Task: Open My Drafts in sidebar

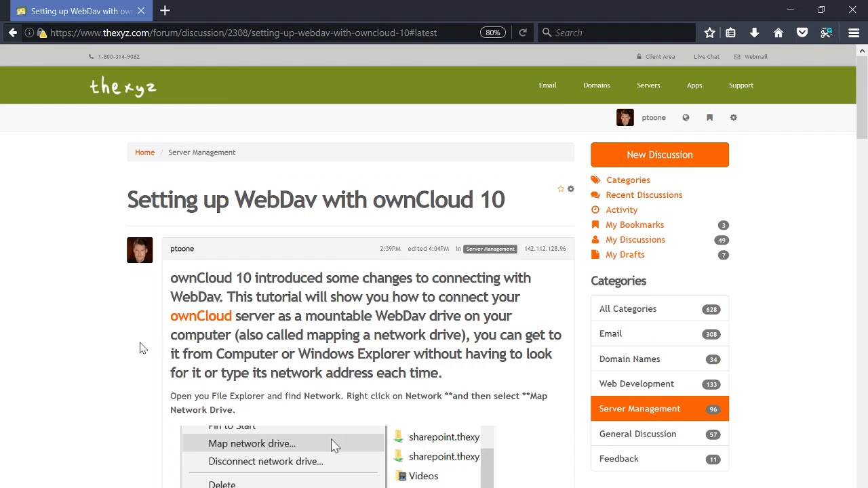Action: click(625, 255)
